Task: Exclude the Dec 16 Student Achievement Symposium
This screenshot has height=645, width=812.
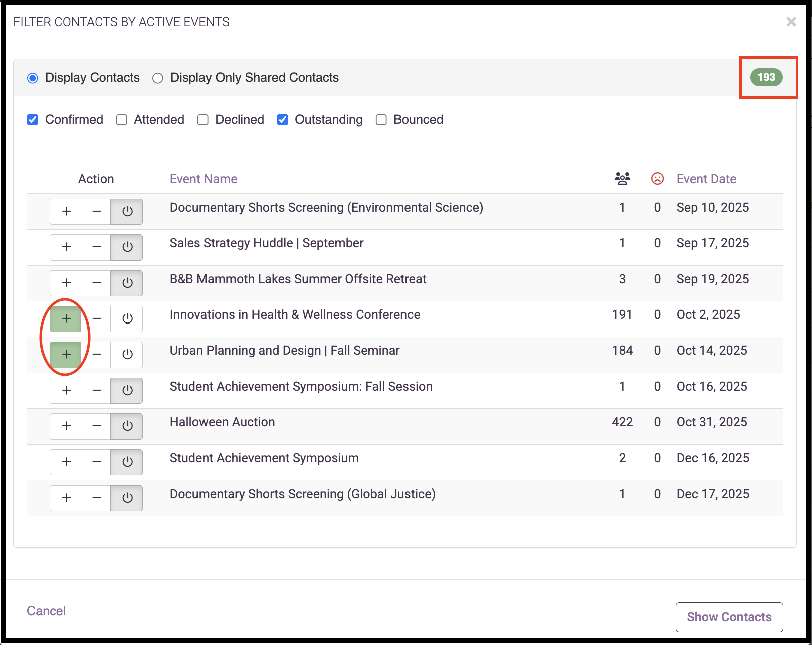Action: pyautogui.click(x=96, y=462)
